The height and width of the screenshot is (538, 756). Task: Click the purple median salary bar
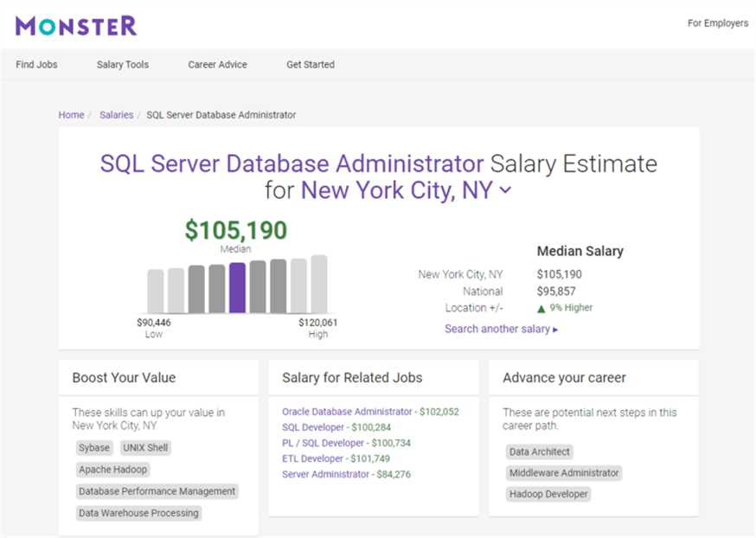pos(237,288)
